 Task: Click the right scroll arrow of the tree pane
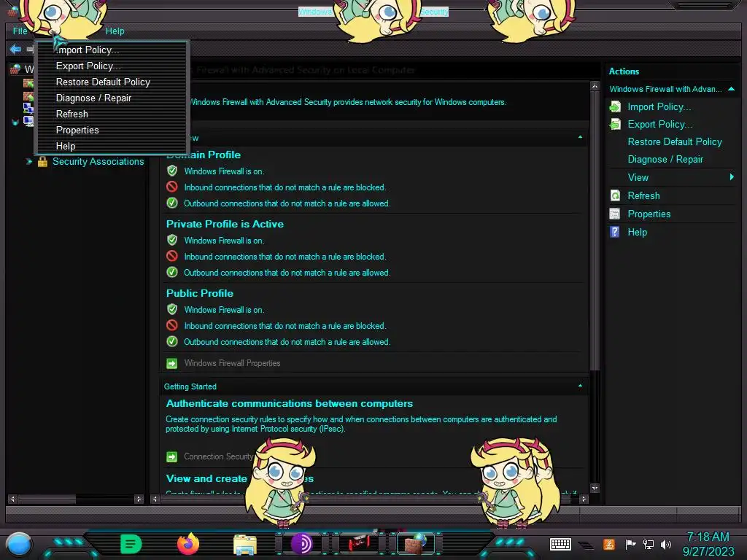[x=139, y=499]
